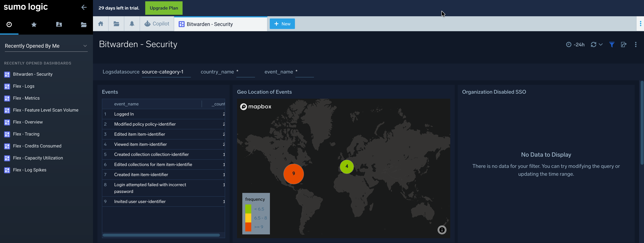Refresh the Bitwarden - Security dashboard
The height and width of the screenshot is (243, 644).
click(x=594, y=44)
